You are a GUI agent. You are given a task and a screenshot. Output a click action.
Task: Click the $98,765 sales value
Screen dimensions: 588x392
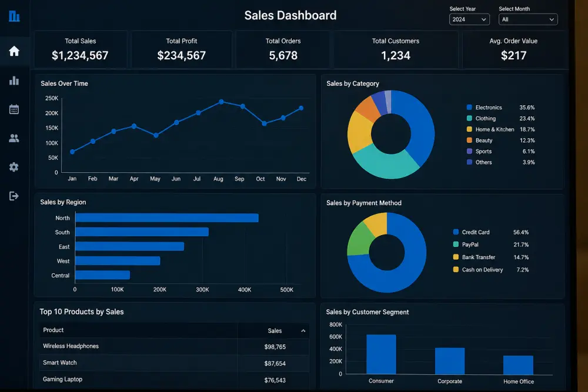click(x=275, y=347)
